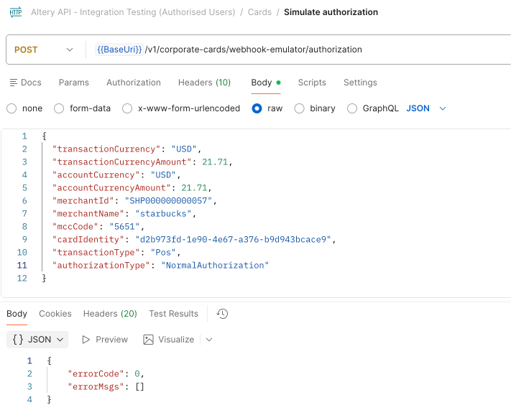Open response Headers (20) tab

coord(110,314)
